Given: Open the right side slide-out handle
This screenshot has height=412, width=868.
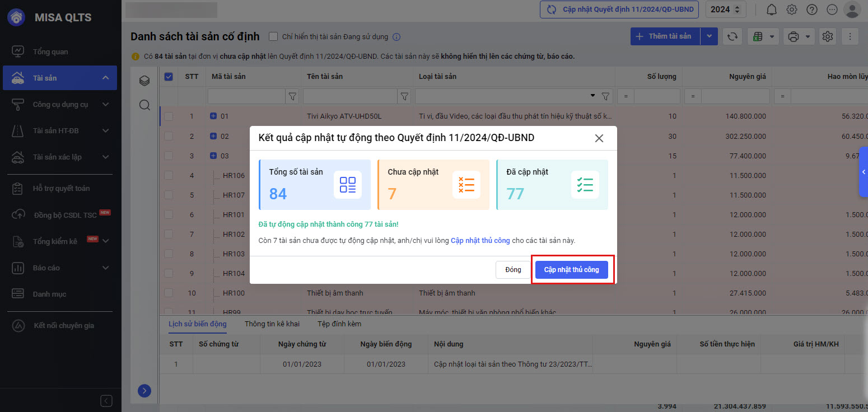Looking at the screenshot, I should tap(864, 172).
